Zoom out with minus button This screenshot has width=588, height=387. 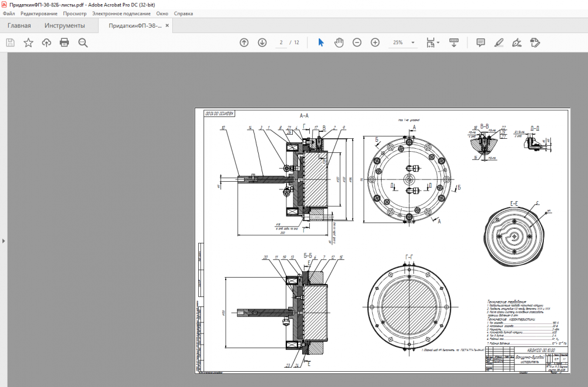pos(357,42)
